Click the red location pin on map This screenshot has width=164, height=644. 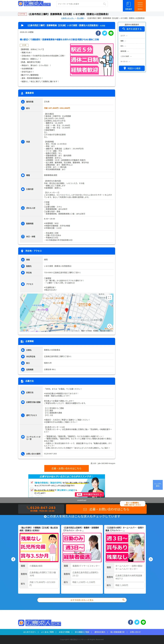point(67,310)
